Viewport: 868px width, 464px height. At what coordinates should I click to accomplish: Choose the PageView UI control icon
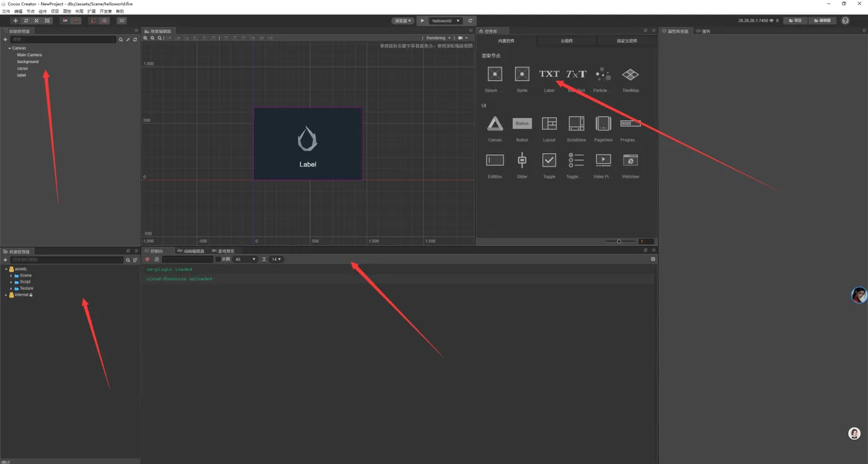click(x=603, y=124)
